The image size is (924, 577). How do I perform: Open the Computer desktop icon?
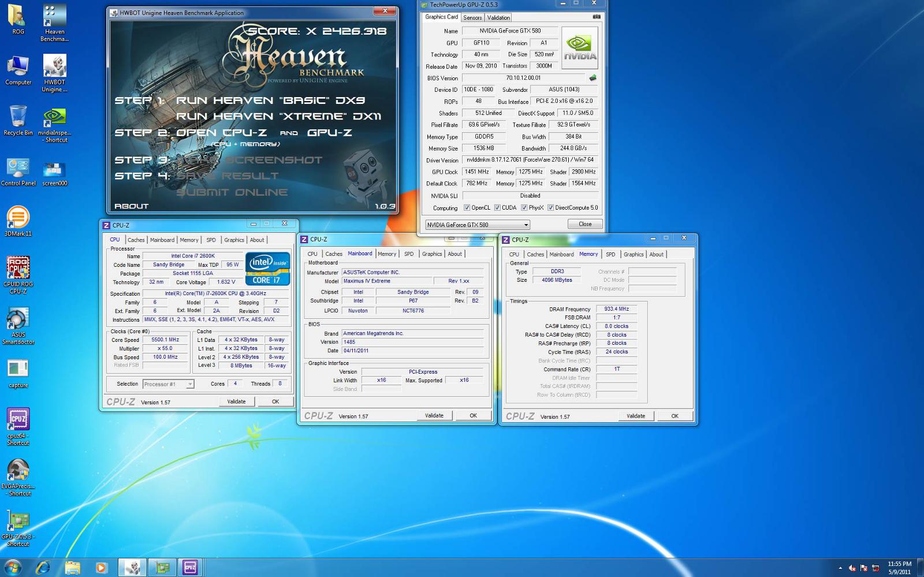pos(18,70)
